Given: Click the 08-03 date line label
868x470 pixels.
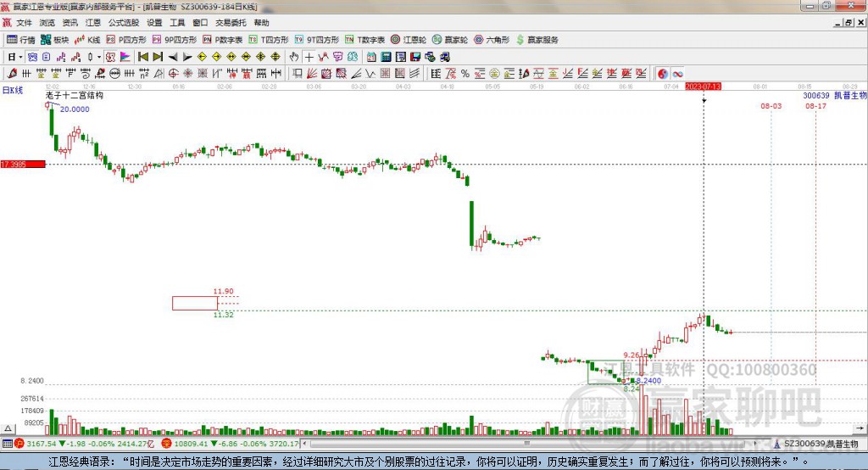Looking at the screenshot, I should (x=771, y=106).
